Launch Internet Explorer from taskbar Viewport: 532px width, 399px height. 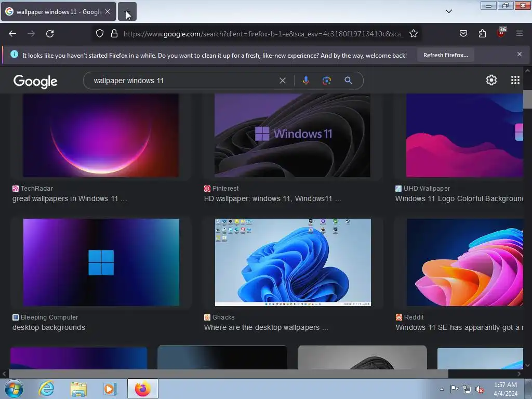pos(46,389)
